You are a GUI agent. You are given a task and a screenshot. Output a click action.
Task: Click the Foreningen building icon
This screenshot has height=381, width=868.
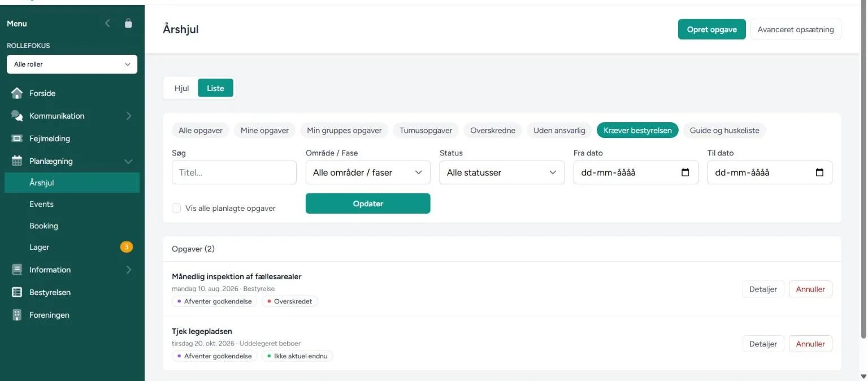click(x=17, y=315)
